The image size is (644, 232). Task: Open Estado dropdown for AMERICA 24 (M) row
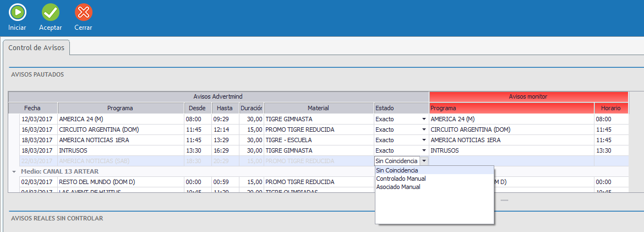click(x=423, y=119)
